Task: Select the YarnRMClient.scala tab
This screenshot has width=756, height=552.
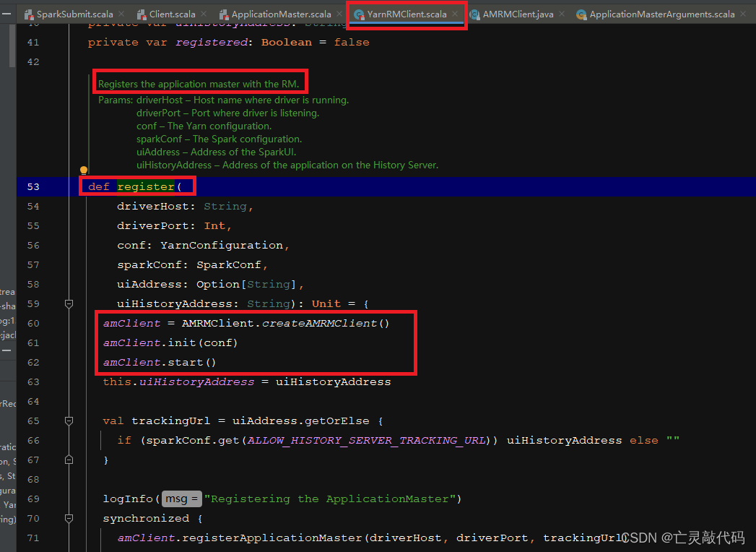Action: pos(407,14)
